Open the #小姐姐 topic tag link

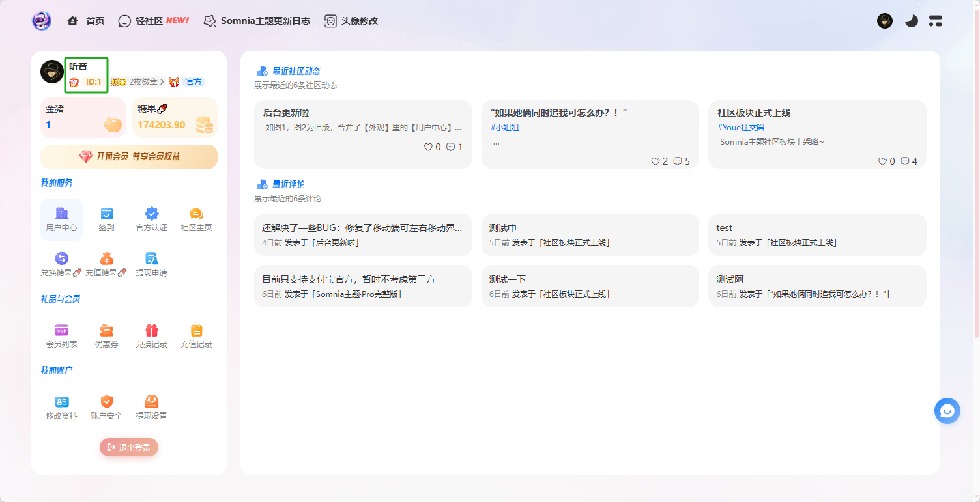[x=504, y=128]
